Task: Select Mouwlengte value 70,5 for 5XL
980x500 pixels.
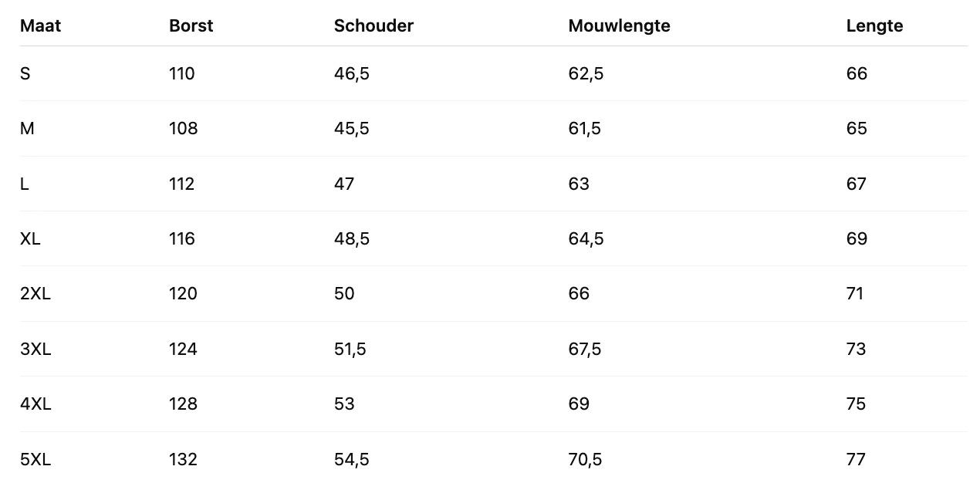Action: coord(585,459)
